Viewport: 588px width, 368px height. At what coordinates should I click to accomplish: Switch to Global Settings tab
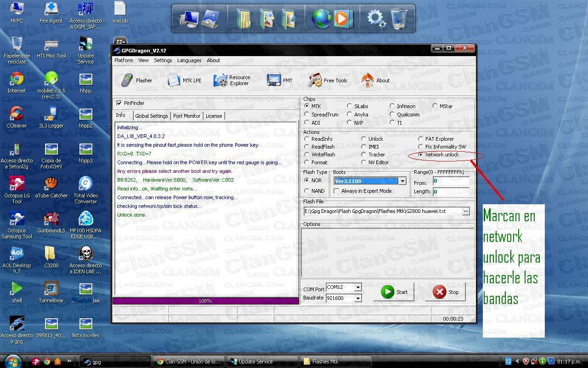151,116
